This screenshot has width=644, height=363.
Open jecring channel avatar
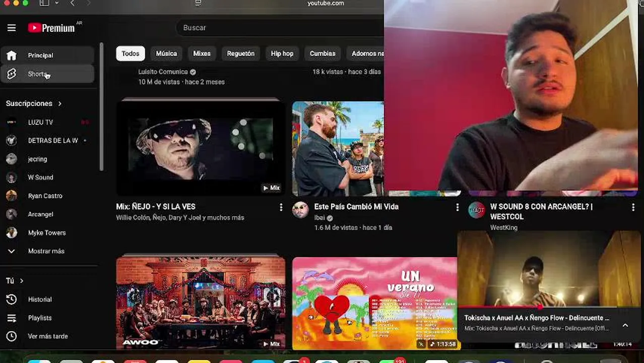[11, 159]
